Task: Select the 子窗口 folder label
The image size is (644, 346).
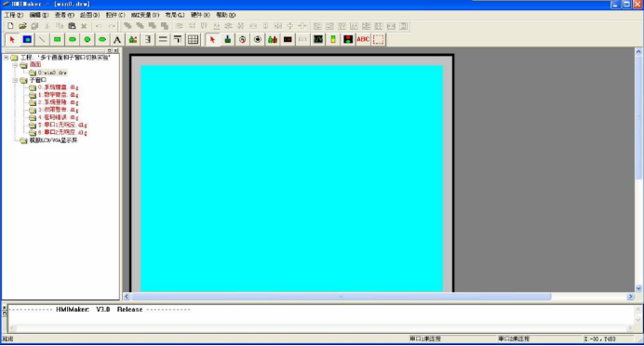Action: pyautogui.click(x=38, y=80)
